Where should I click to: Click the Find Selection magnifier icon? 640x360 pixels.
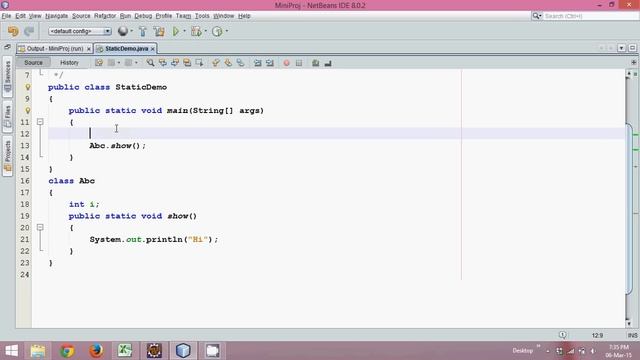150,63
